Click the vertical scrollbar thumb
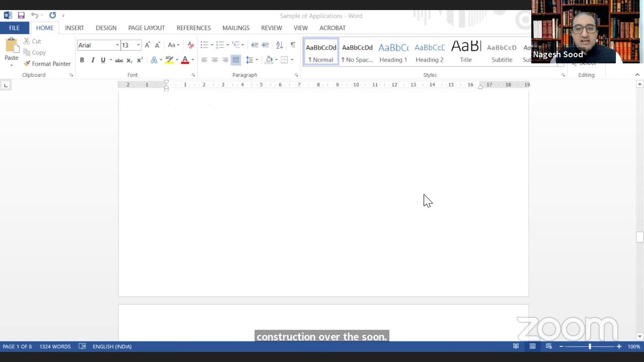This screenshot has width=644, height=362. [x=639, y=237]
